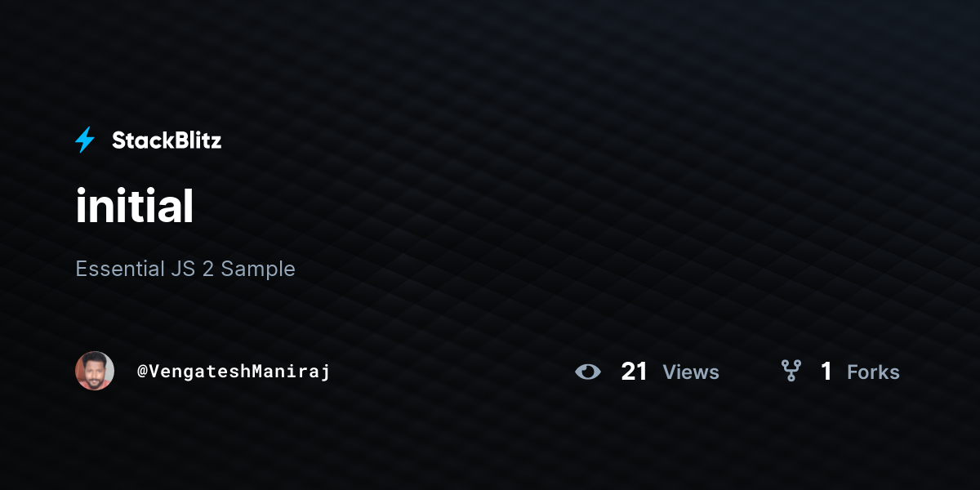Click the StackBlitz wordmark text

click(167, 140)
